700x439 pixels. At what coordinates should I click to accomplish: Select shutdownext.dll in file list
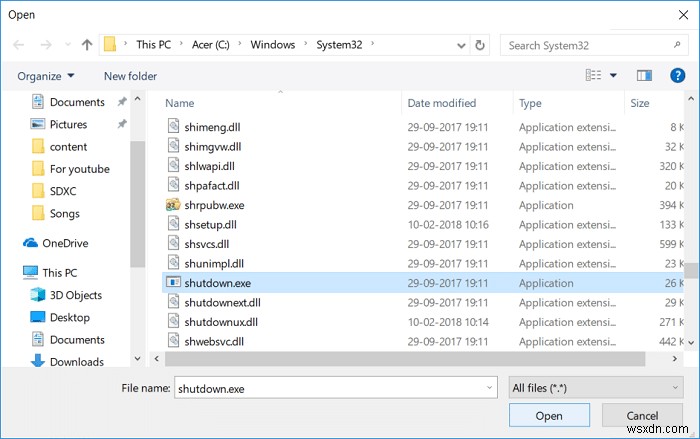pyautogui.click(x=222, y=302)
